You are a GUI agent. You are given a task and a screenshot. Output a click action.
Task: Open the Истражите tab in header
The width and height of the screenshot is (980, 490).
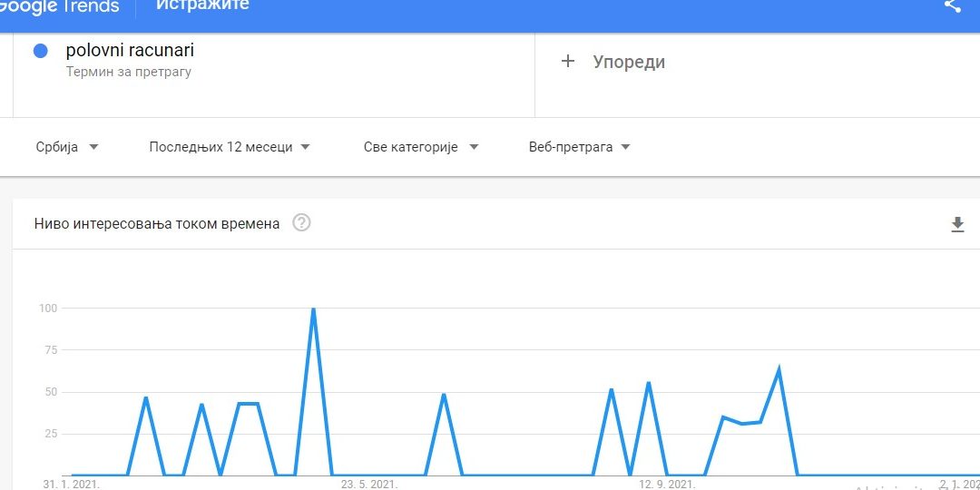[202, 5]
